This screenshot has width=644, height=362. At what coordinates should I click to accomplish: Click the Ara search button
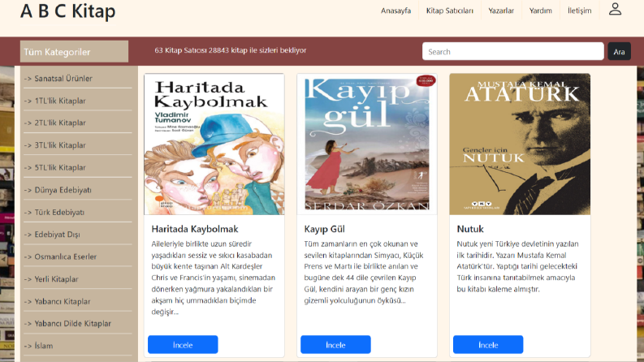619,52
